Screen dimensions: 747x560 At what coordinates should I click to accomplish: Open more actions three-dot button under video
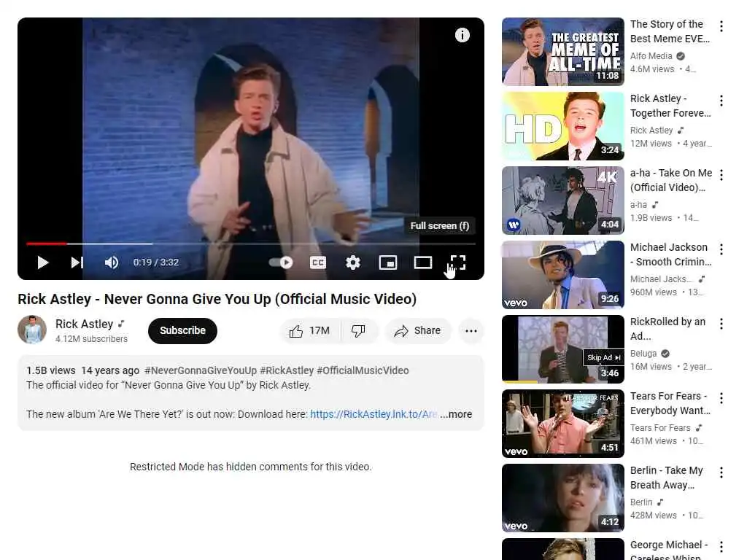[471, 331]
